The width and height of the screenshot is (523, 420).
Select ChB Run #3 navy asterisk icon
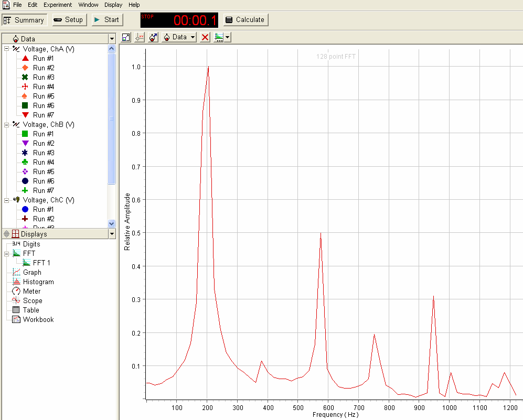[x=25, y=153]
